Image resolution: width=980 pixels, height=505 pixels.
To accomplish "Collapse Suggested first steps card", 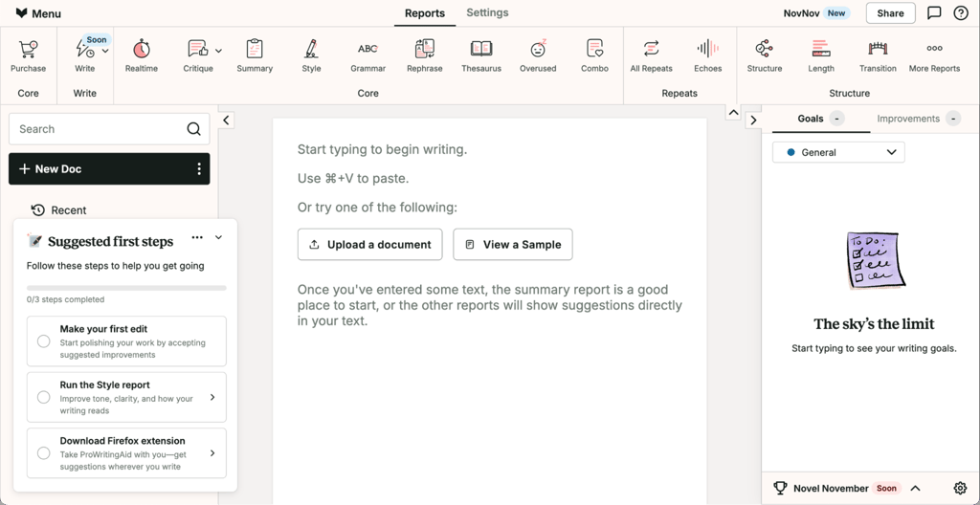I will 219,237.
